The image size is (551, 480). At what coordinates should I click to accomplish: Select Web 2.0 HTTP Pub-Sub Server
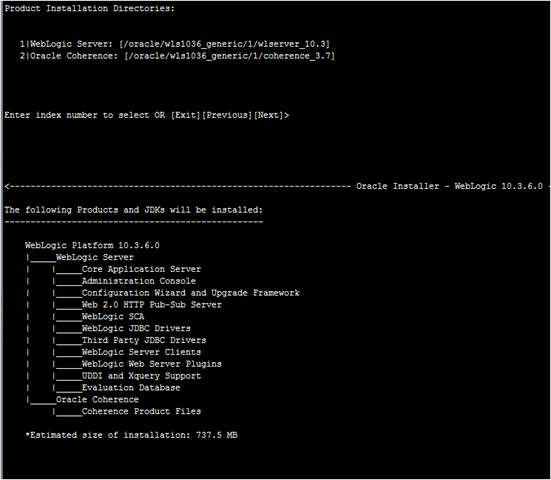pos(151,305)
